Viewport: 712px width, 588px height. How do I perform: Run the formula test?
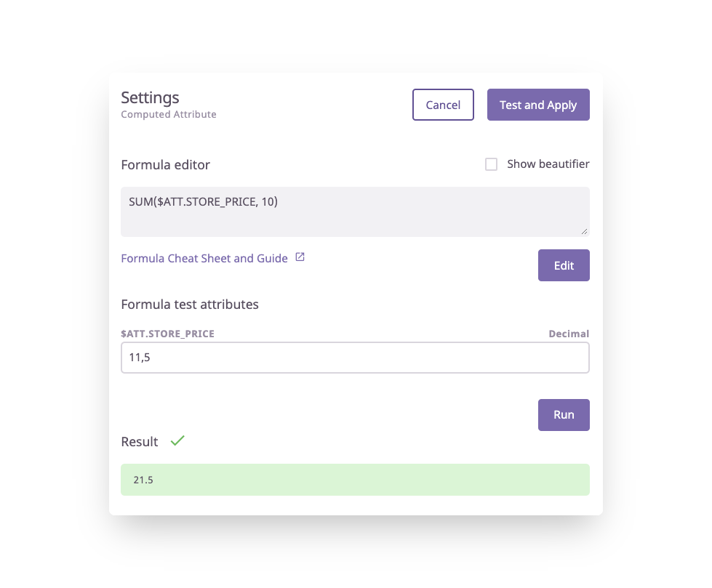(x=564, y=415)
